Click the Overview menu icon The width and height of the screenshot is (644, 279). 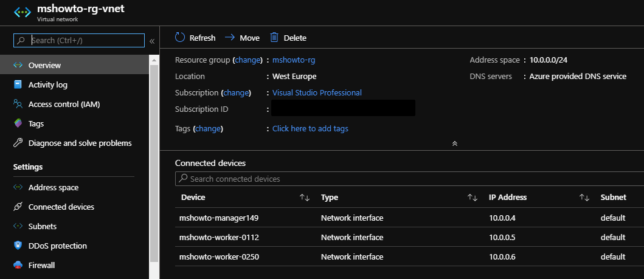pyautogui.click(x=18, y=65)
